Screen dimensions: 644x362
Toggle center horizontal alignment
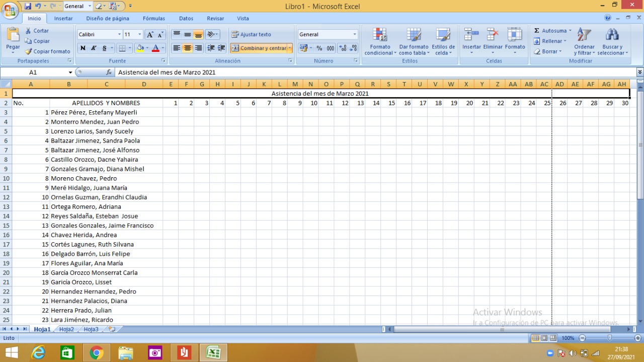[x=187, y=48]
